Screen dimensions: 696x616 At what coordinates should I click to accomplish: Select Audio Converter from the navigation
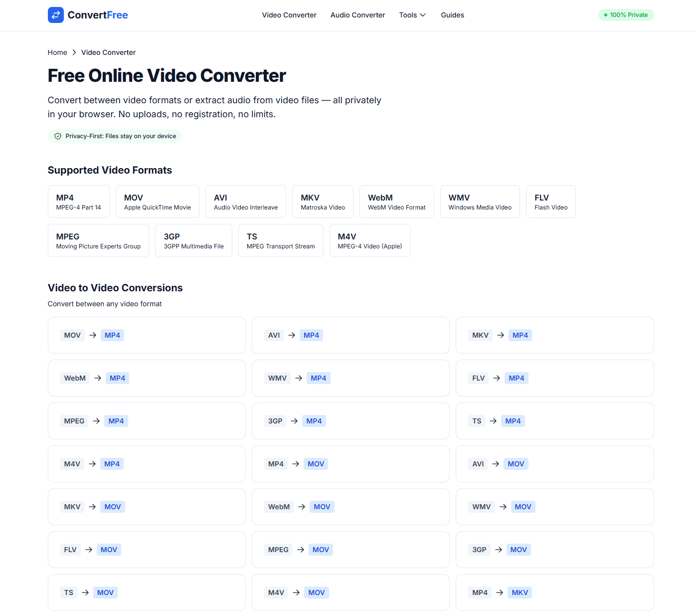pos(357,15)
